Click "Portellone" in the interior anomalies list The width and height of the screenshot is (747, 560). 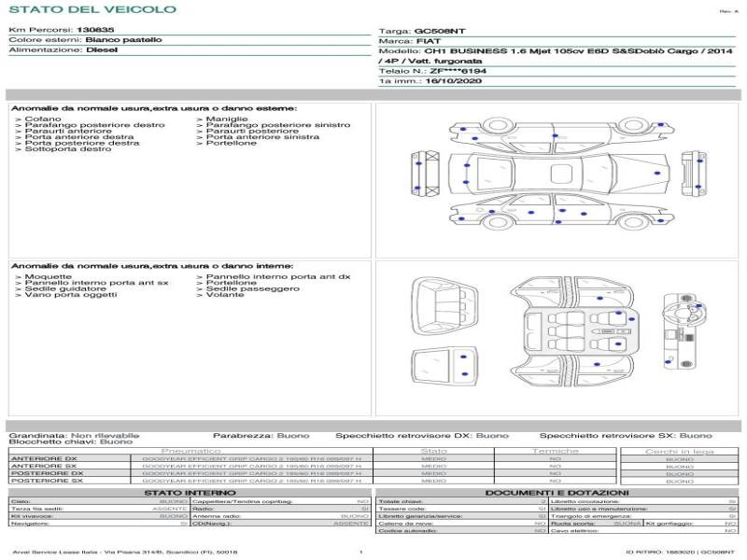(231, 283)
